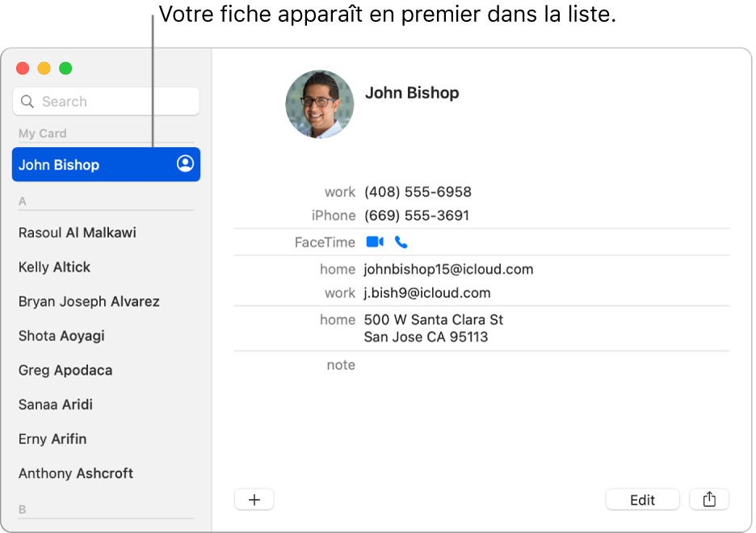Click the iPhone field label
756x533 pixels.
point(334,216)
